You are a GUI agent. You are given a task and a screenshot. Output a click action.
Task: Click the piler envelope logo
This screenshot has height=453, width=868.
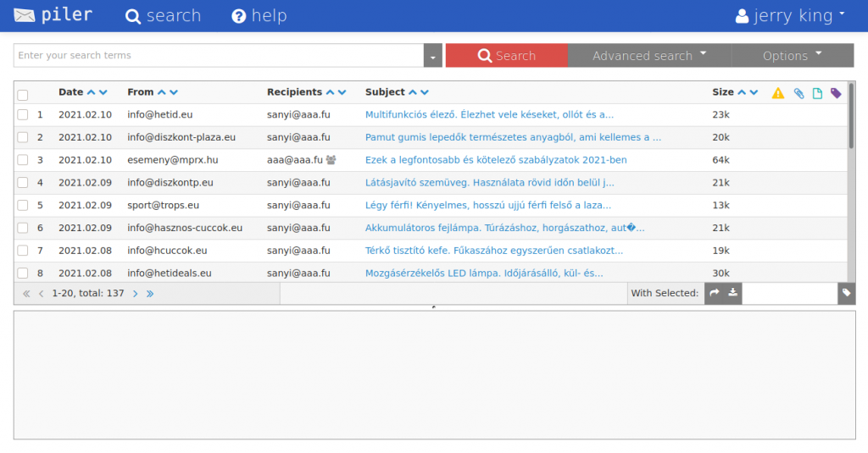(25, 15)
